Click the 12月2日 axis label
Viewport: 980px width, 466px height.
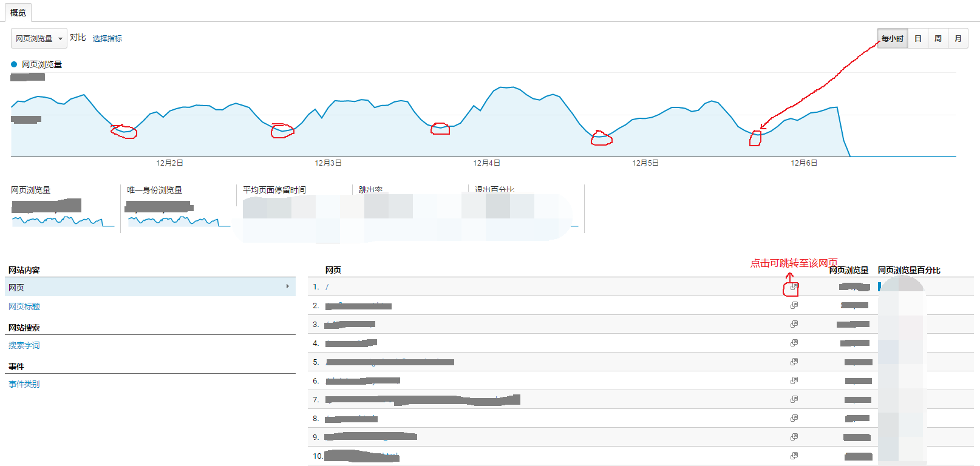pyautogui.click(x=169, y=163)
